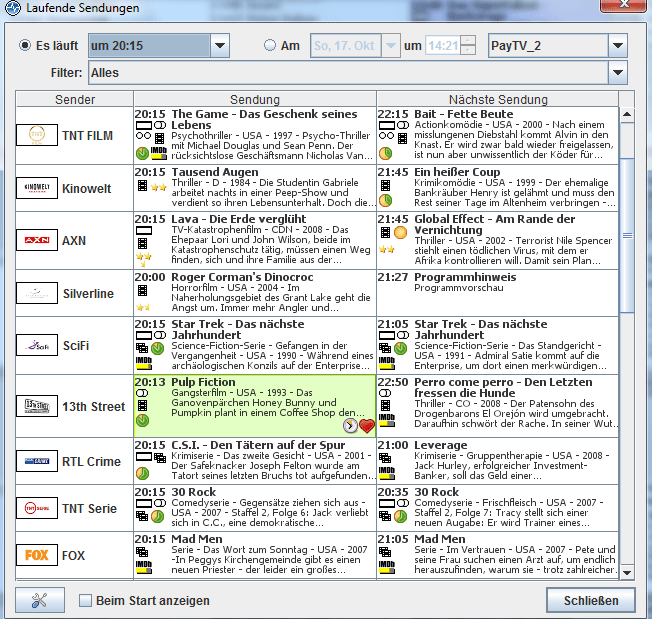
Task: Expand the PayTV_2 channel group dropdown
Action: [617, 46]
